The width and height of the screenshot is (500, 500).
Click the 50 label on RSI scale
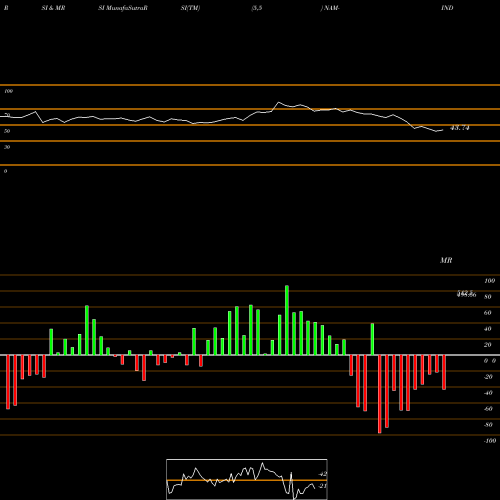[x=7, y=131]
